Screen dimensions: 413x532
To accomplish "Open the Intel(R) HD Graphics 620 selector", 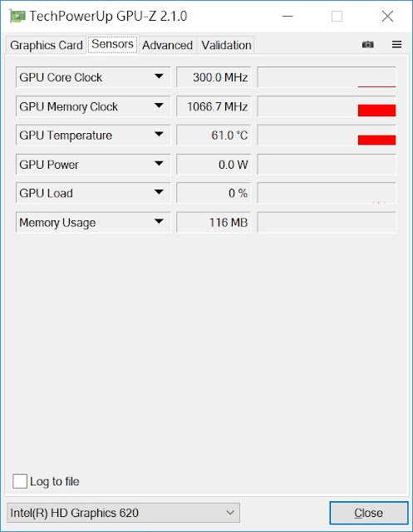I will click(124, 513).
